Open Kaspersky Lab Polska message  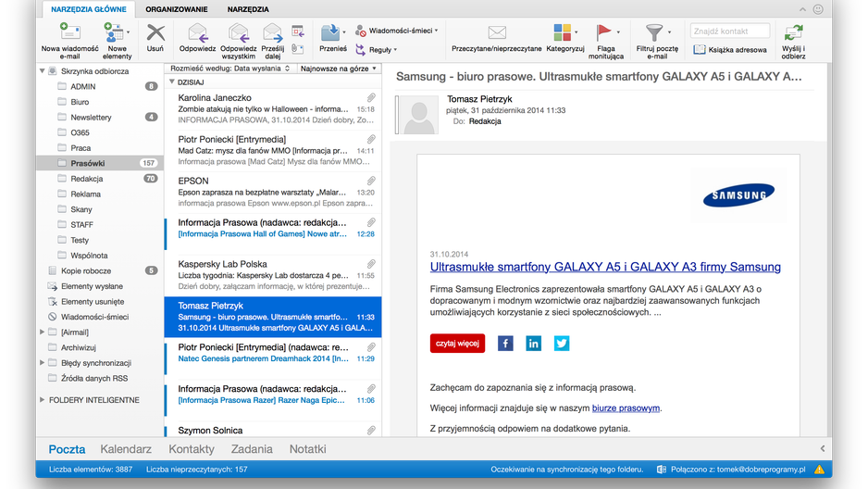pyautogui.click(x=273, y=275)
